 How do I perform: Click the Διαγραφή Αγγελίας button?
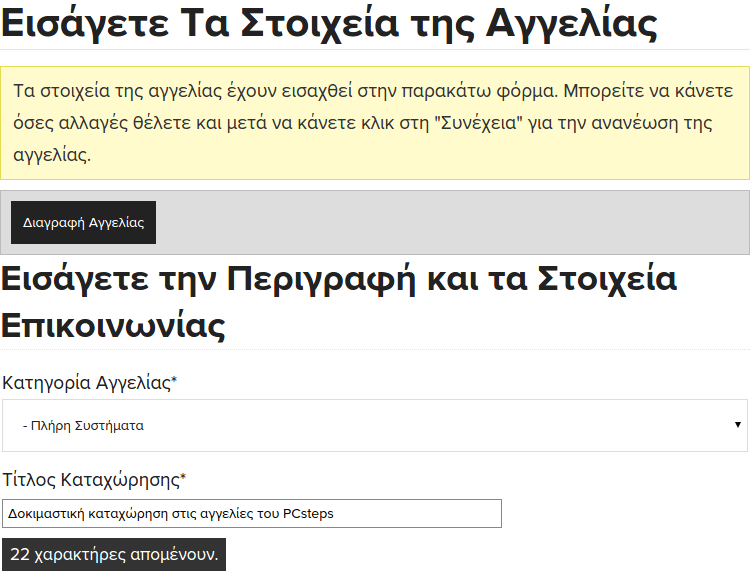click(x=83, y=222)
